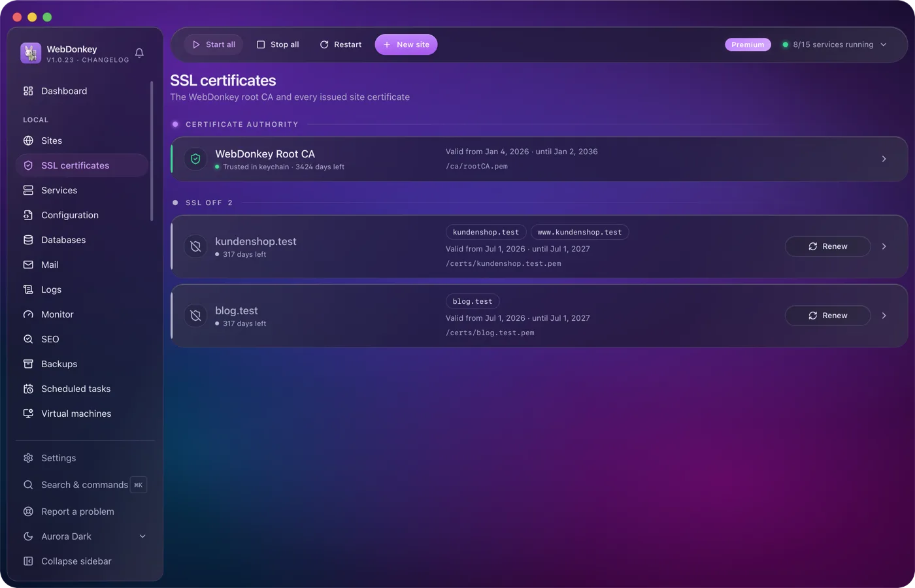
Task: Expand the blog.test certificate chevron
Action: 884,316
